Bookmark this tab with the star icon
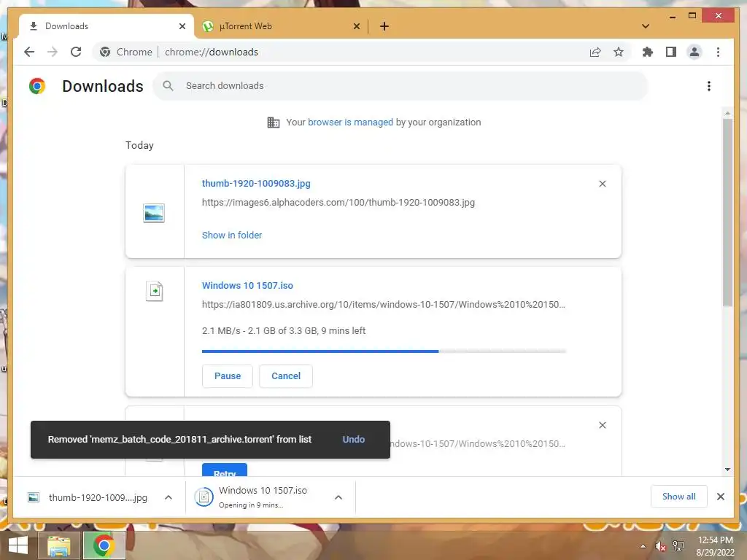 pos(619,52)
